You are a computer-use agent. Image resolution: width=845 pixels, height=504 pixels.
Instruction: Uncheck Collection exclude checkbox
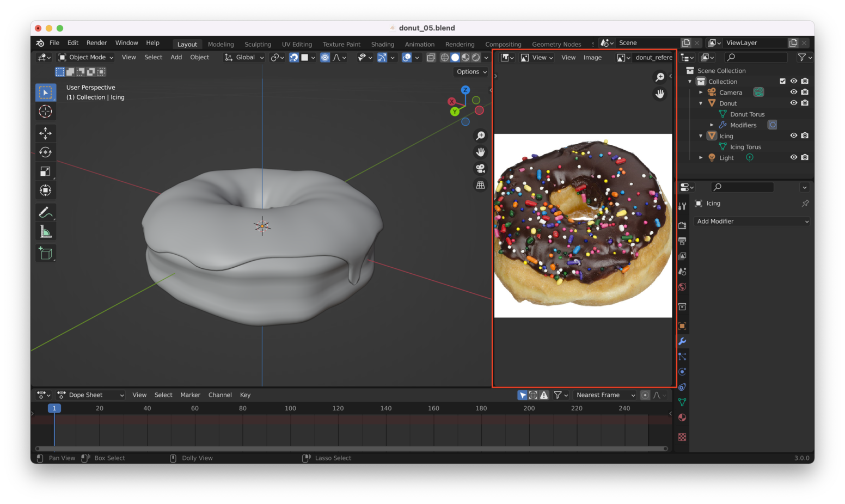point(782,81)
